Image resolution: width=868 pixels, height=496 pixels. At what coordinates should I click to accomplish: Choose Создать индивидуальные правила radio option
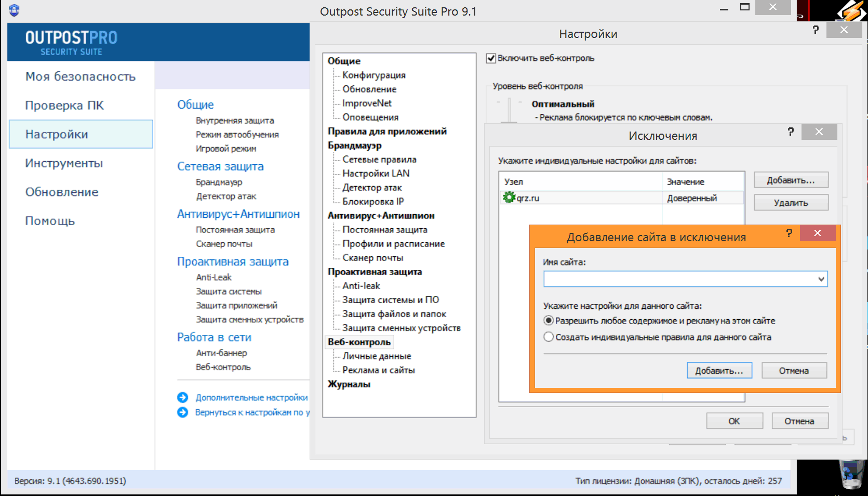pos(549,337)
